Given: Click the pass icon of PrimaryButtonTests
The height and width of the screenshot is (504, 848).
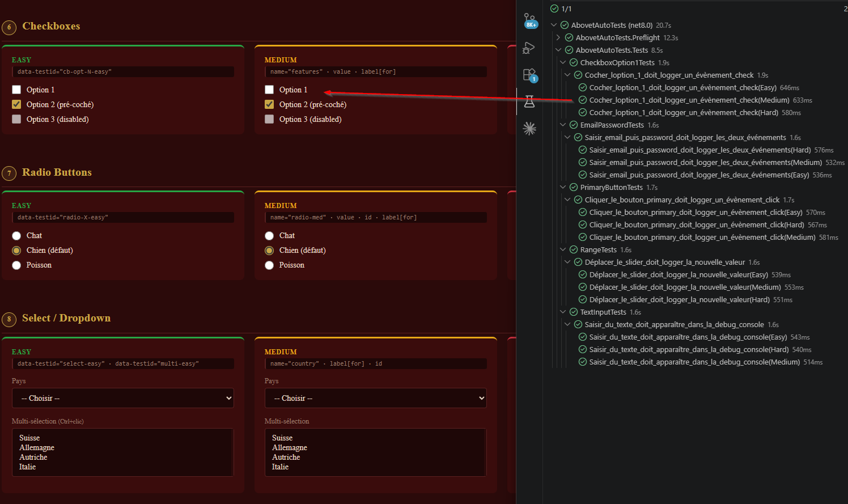Looking at the screenshot, I should tap(574, 187).
